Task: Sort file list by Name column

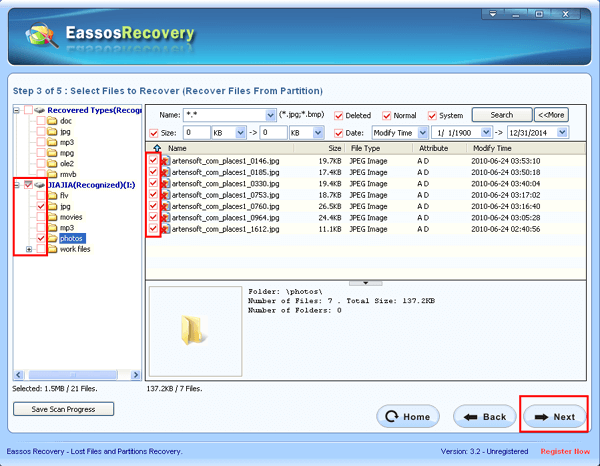Action: (177, 148)
